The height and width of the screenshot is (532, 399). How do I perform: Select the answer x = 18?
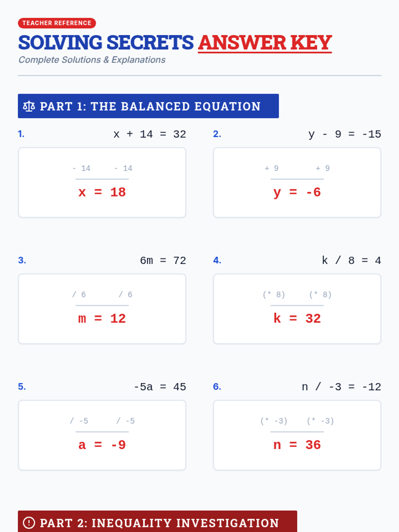point(102,192)
